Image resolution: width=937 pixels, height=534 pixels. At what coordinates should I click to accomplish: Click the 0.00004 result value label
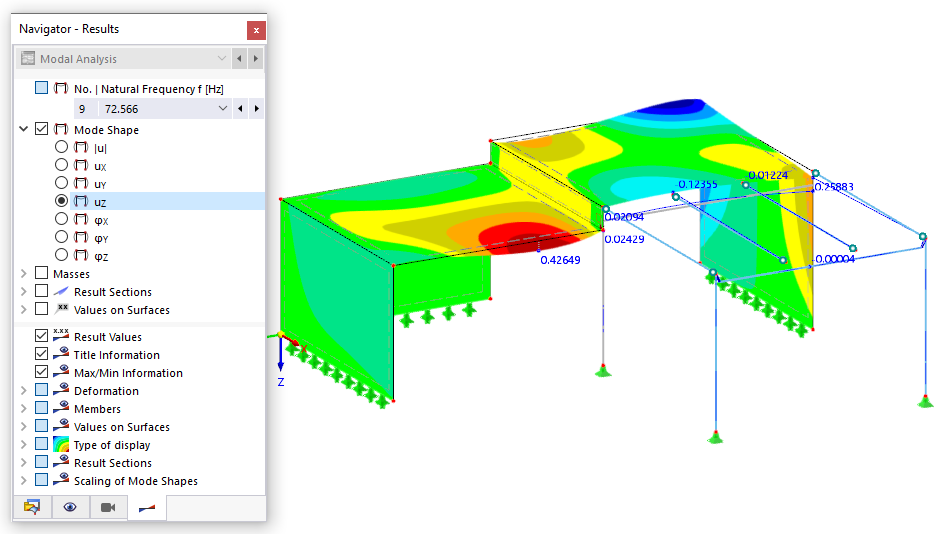[x=835, y=259]
